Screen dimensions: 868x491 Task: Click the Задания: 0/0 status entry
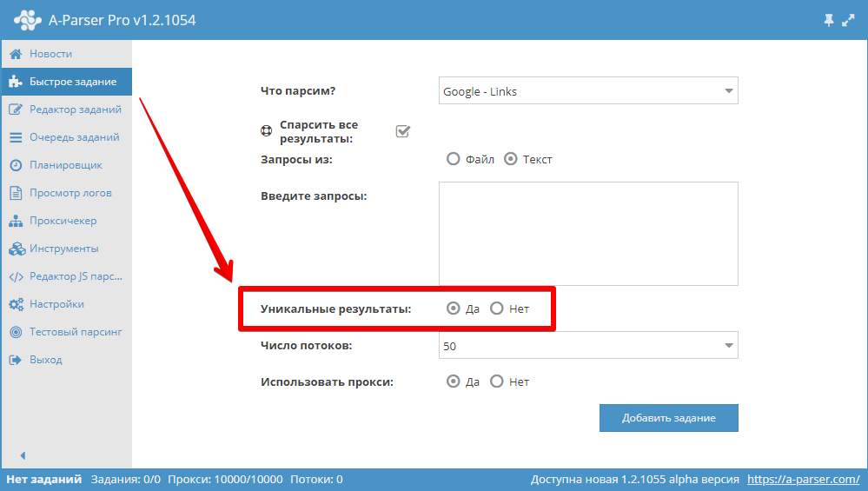[126, 480]
